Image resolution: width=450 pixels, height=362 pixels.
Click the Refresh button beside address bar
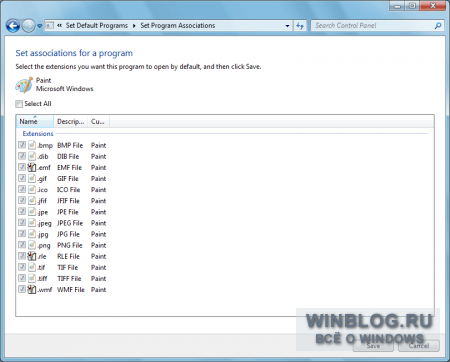tap(300, 26)
